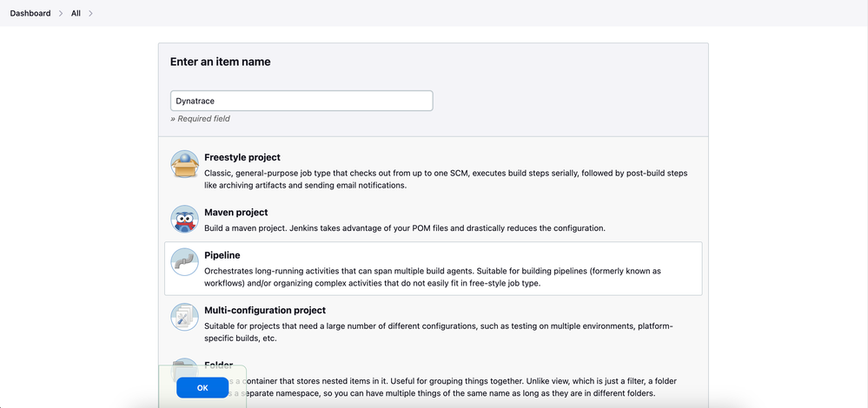
Task: Open the All view breadcrumb link
Action: click(x=76, y=13)
